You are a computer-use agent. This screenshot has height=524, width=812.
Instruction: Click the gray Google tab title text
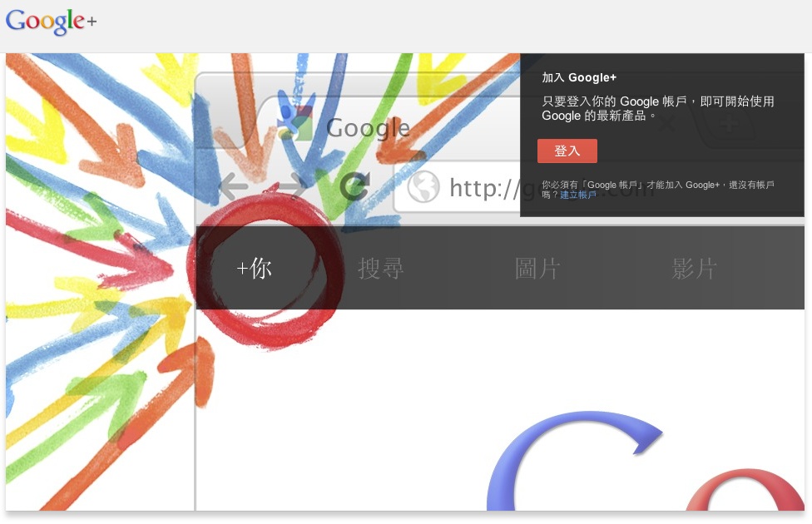[368, 128]
